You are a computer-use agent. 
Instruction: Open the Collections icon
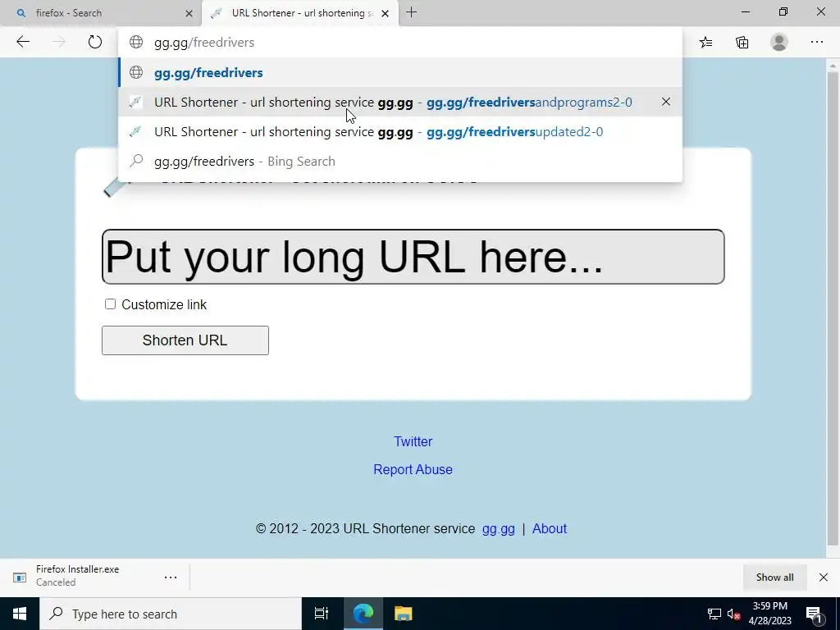742,43
